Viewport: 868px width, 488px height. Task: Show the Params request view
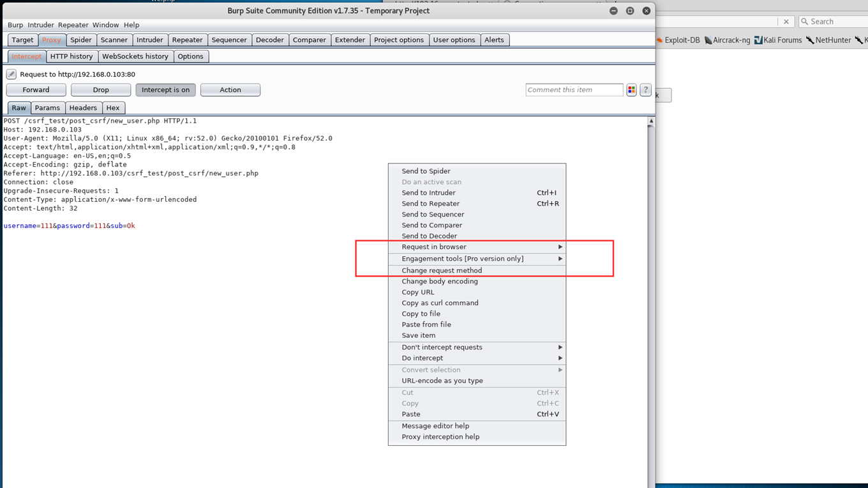[x=47, y=108]
